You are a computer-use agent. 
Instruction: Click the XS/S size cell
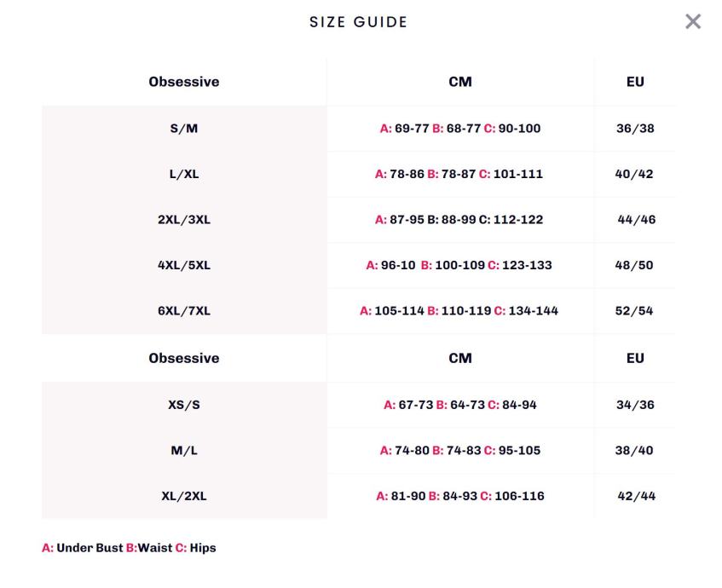(x=184, y=405)
